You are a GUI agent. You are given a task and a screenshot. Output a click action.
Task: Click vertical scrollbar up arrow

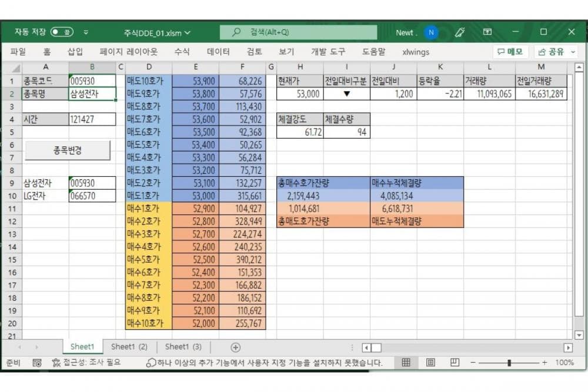[579, 68]
